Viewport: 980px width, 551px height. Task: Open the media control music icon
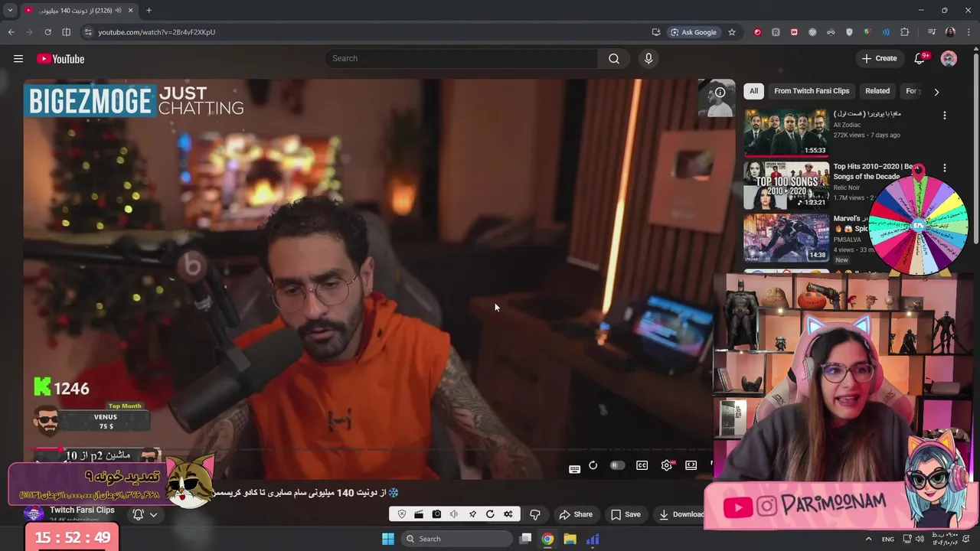(932, 32)
